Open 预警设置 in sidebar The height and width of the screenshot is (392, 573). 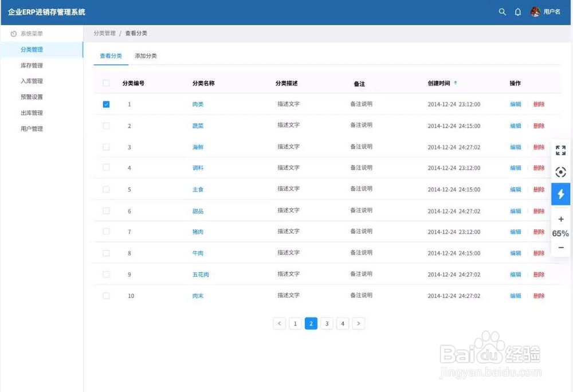[x=32, y=97]
